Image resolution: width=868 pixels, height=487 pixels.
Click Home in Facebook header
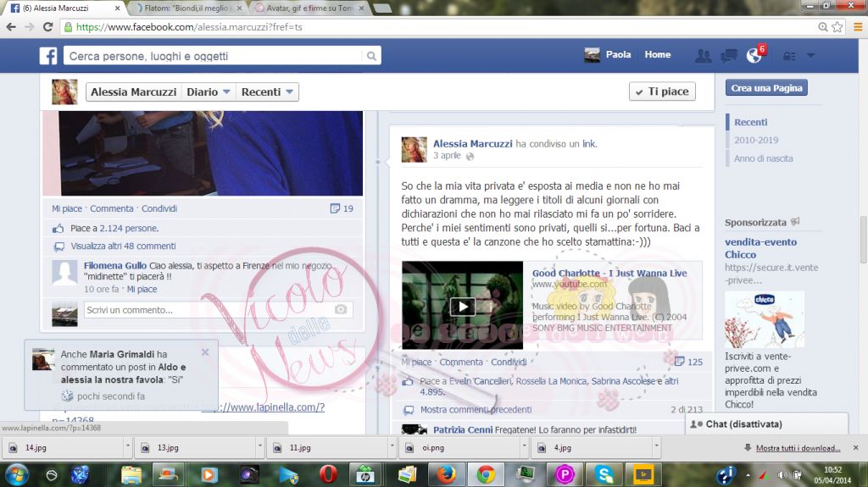[x=658, y=55]
